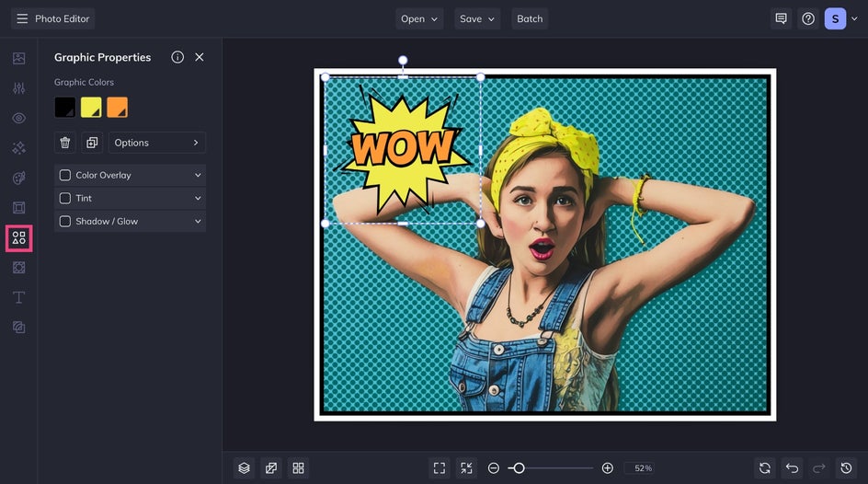Open the feedback comment icon
This screenshot has width=868, height=484.
(x=781, y=18)
